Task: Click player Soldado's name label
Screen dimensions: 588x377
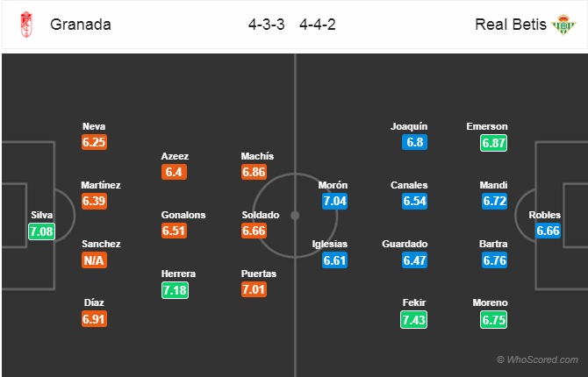Action: pyautogui.click(x=260, y=215)
